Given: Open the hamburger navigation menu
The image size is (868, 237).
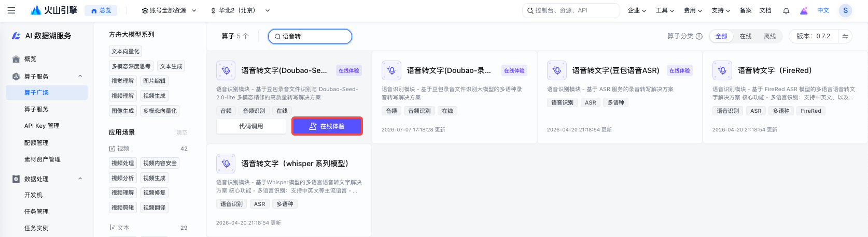Looking at the screenshot, I should pos(11,10).
